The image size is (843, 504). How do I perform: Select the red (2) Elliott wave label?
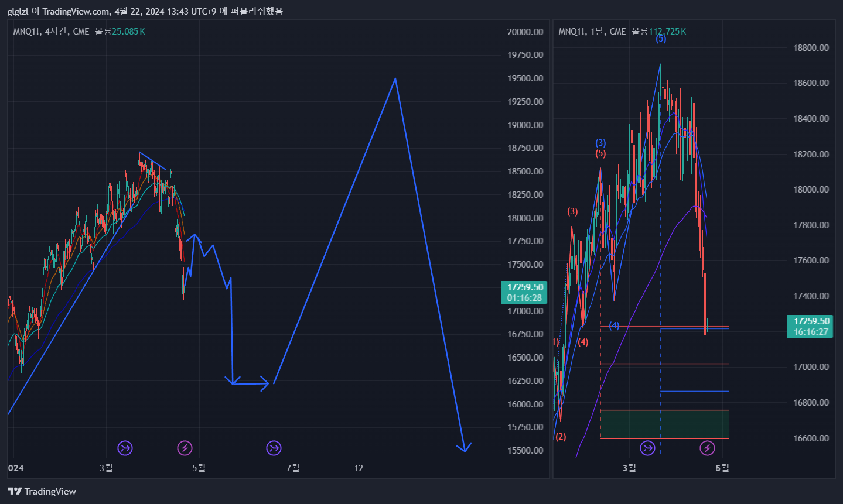561,437
